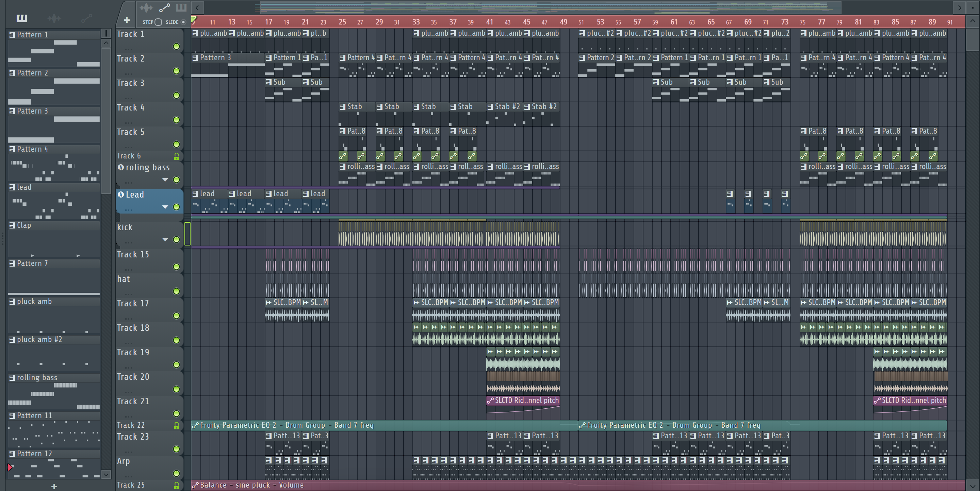Select the pattern clip focus piano icon

(181, 7)
